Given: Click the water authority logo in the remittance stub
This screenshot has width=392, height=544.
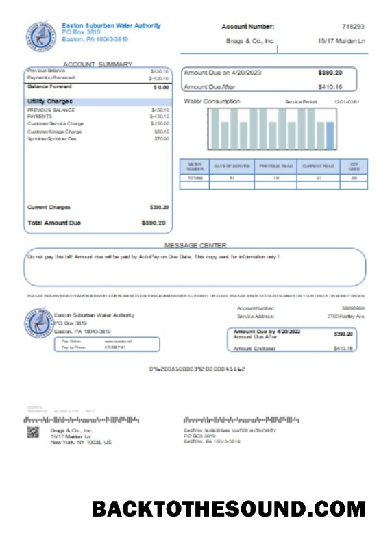Looking at the screenshot, I should (39, 322).
